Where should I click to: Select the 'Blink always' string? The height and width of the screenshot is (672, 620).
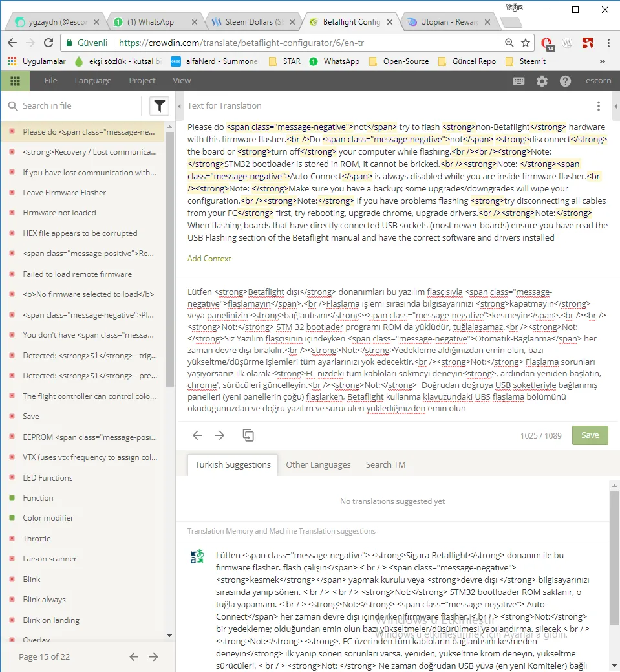tap(83, 600)
